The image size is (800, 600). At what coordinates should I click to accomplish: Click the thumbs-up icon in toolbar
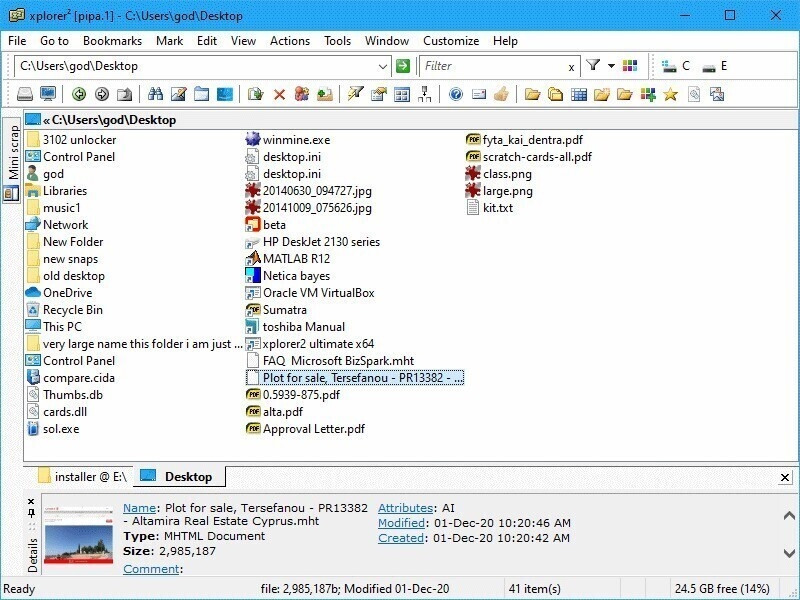[502, 94]
